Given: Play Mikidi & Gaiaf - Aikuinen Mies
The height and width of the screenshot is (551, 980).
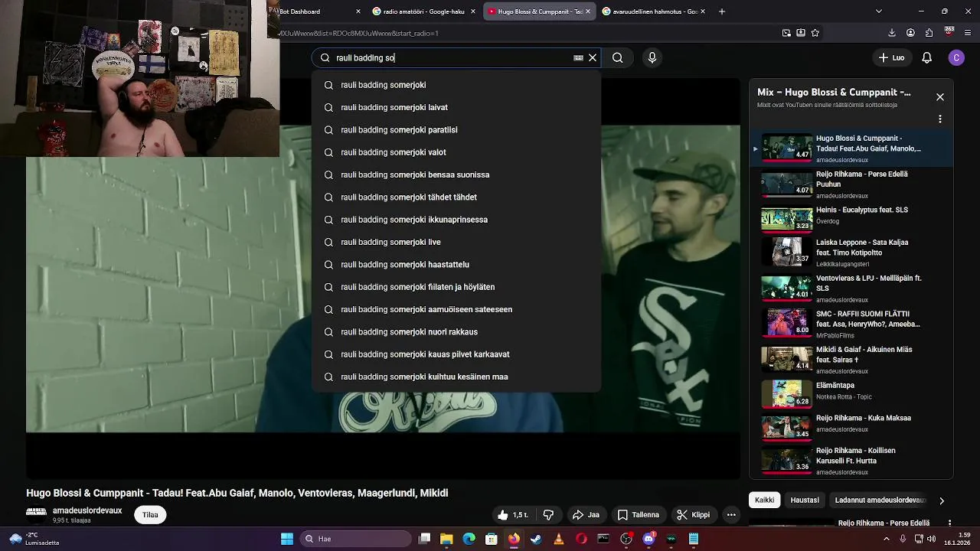Looking at the screenshot, I should 851,359.
